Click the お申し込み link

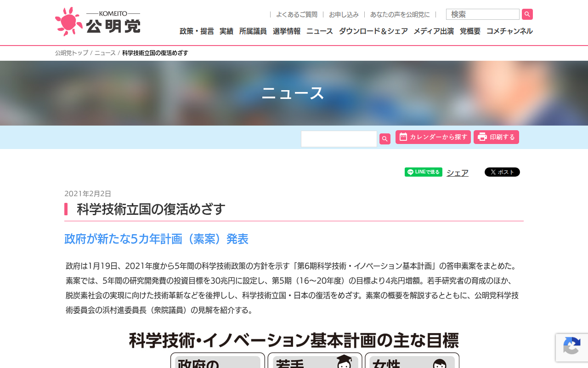click(x=344, y=15)
